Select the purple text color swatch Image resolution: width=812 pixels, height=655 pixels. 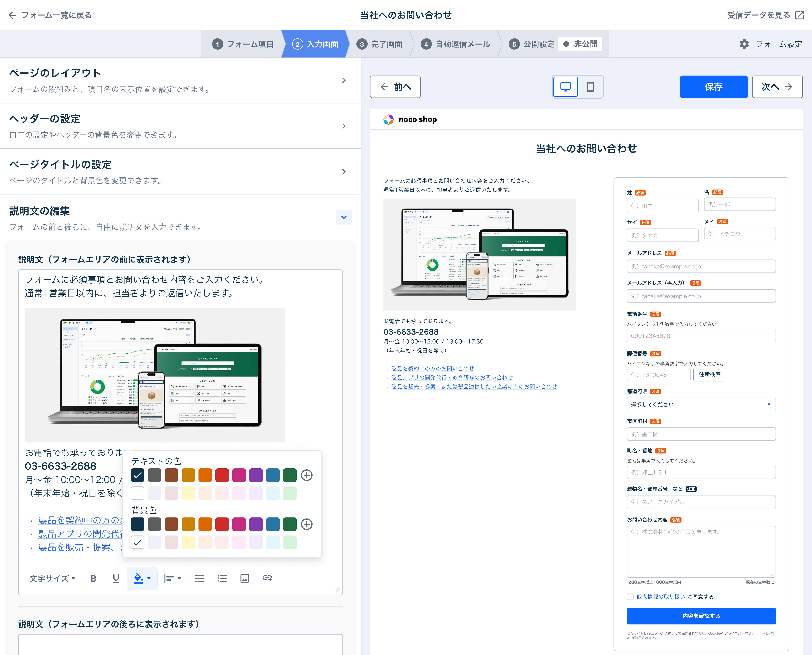256,475
